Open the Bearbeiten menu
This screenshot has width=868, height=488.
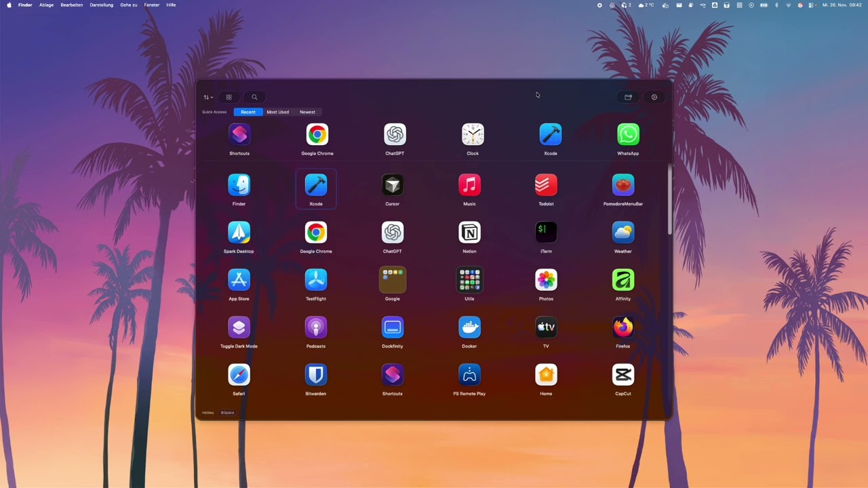72,5
